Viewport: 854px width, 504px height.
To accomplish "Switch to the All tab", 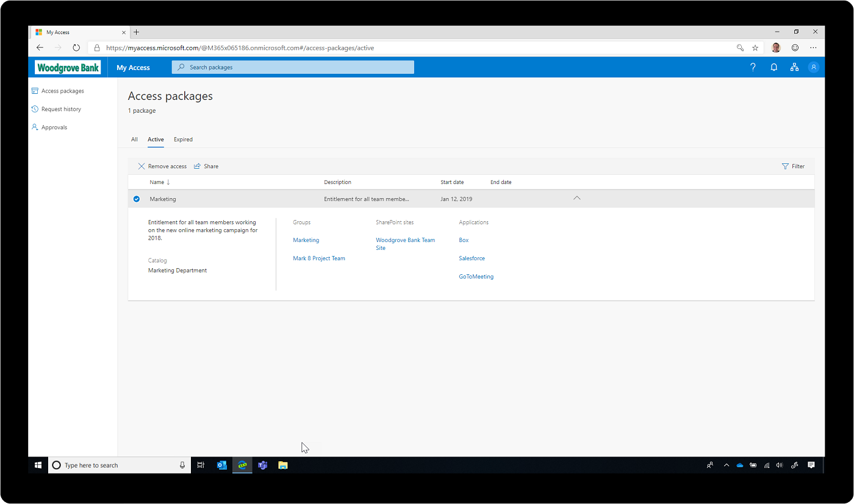I will pos(134,140).
